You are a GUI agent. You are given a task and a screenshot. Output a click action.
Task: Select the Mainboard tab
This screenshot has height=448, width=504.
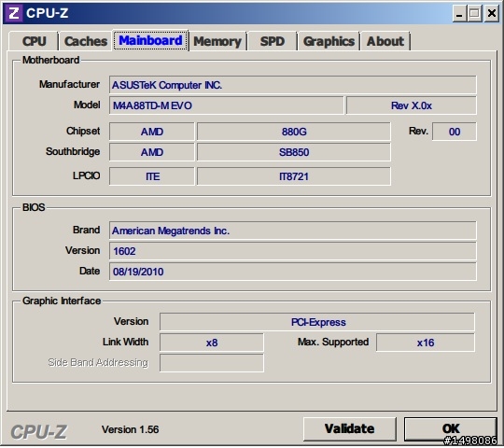(150, 40)
